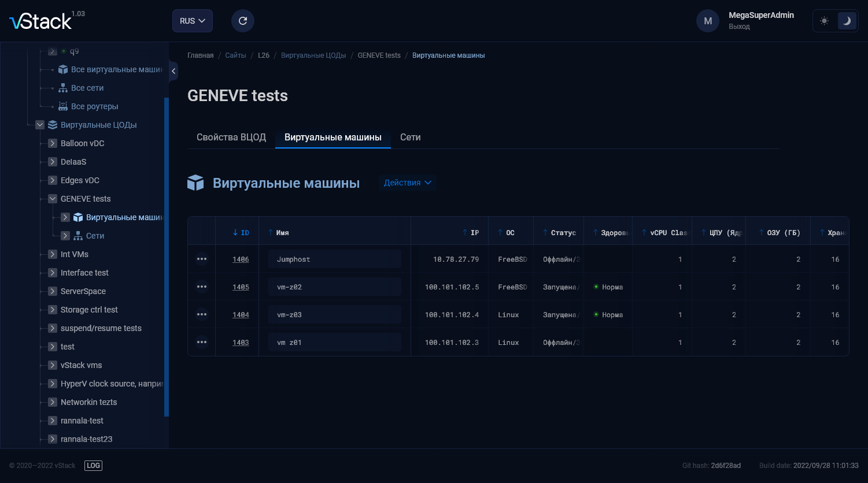This screenshot has width=868, height=483.
Task: Open the Свойства ВЦОД tab
Action: [231, 138]
